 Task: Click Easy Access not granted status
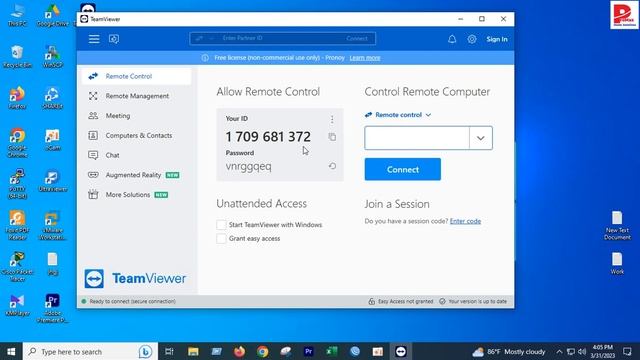click(x=401, y=301)
